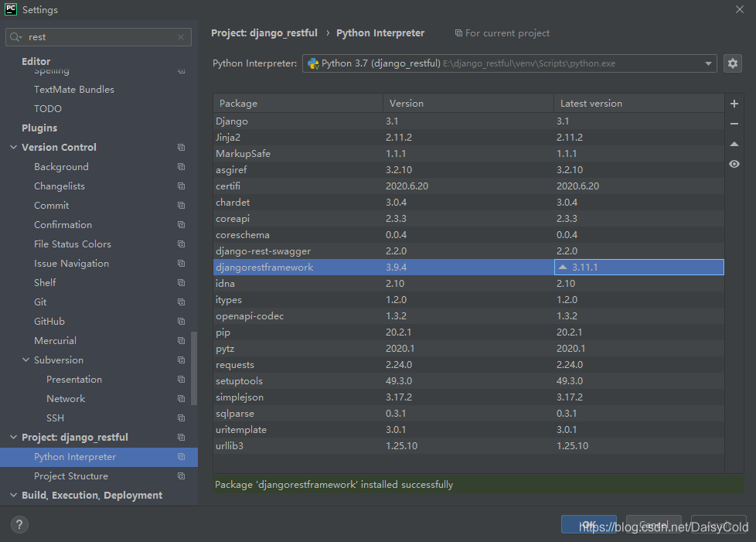
Task: Select the Django package row
Action: [x=468, y=121]
